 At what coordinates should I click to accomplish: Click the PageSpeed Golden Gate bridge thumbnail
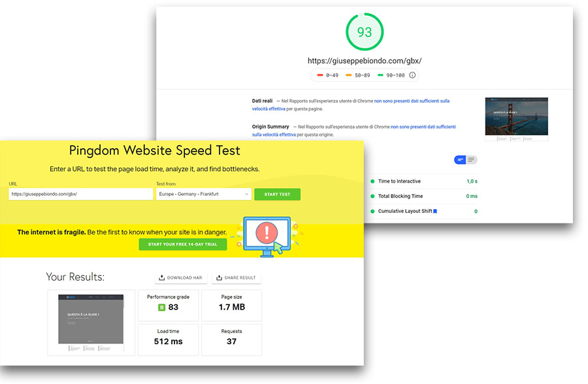516,120
